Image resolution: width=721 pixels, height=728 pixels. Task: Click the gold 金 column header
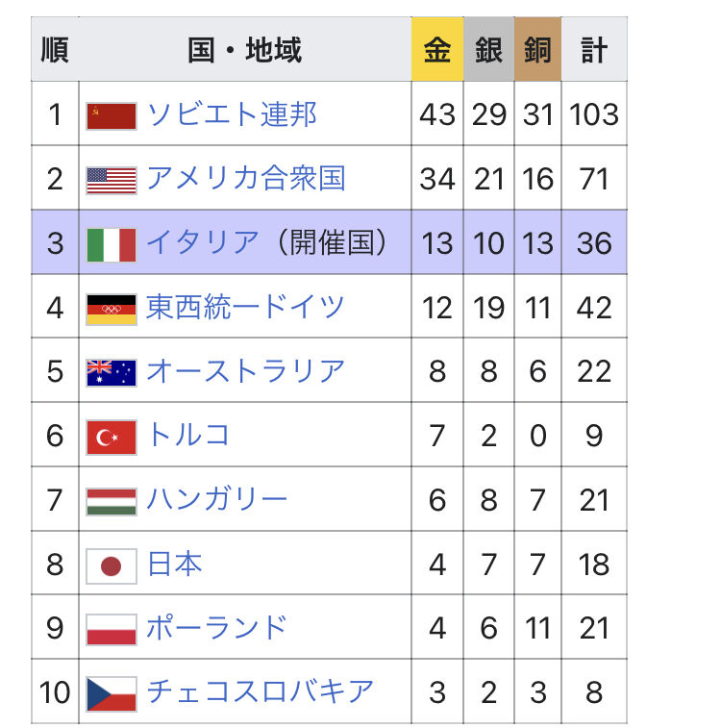point(437,50)
